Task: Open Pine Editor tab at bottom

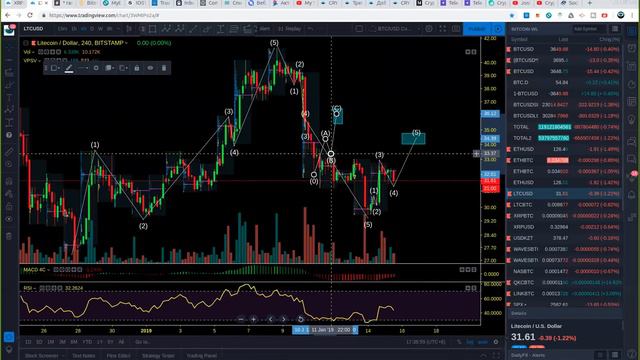Action: tap(118, 356)
